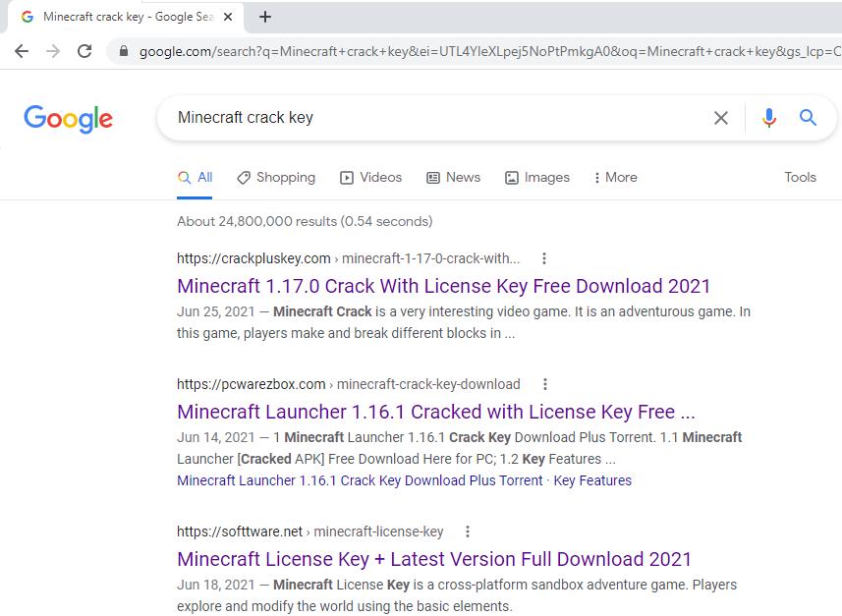Switch to Videos results tab
842x616 pixels.
pyautogui.click(x=370, y=177)
